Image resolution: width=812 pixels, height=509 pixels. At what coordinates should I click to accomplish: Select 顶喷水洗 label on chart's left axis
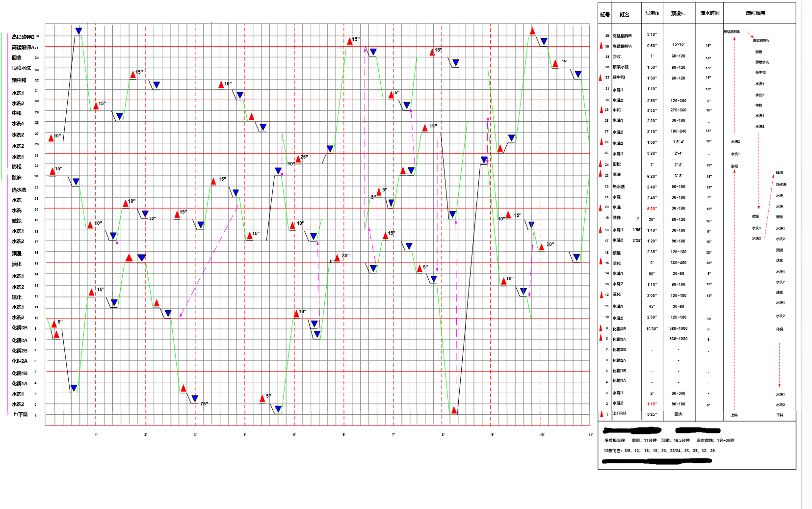(x=21, y=68)
